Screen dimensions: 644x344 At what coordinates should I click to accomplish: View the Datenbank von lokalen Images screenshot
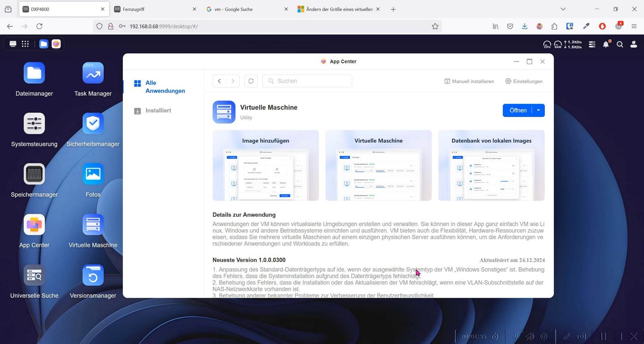492,165
